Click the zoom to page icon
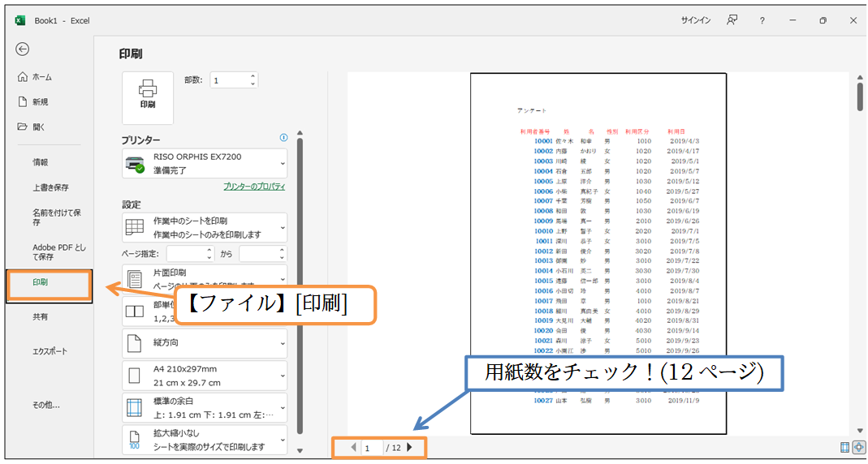The width and height of the screenshot is (868, 464). click(859, 447)
